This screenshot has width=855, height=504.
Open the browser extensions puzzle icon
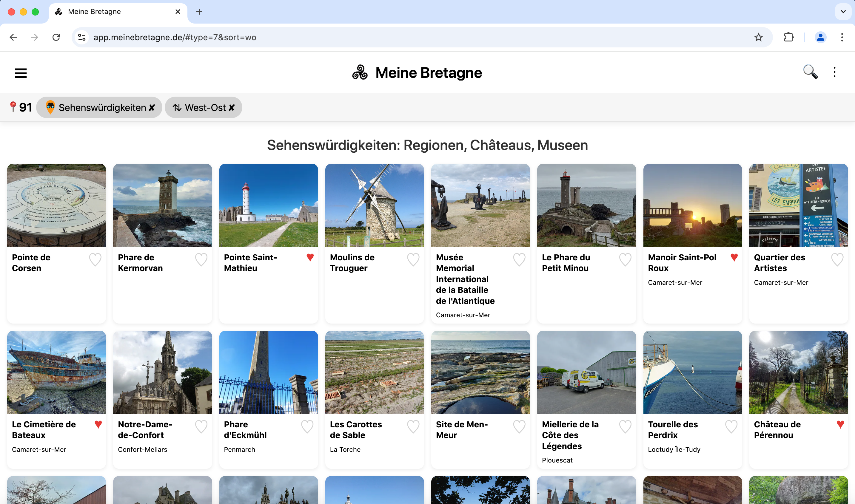point(788,37)
